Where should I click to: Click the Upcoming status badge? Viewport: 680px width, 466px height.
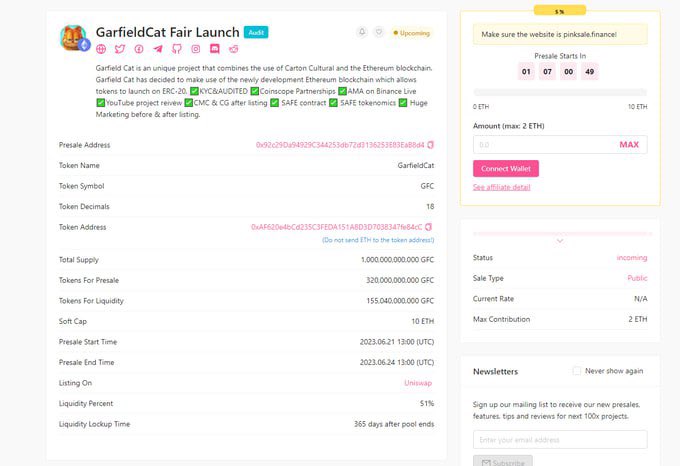(411, 33)
